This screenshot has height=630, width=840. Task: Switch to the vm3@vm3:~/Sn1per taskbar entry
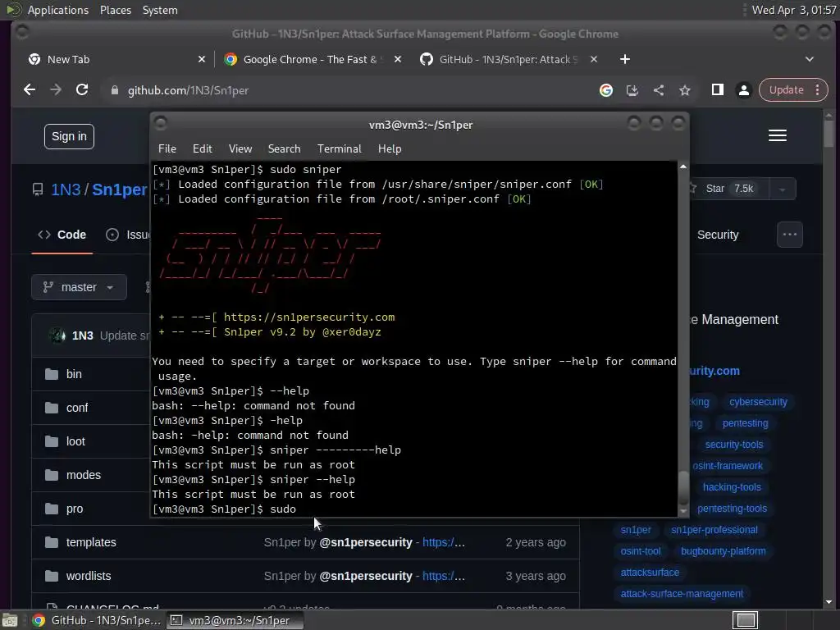(x=235, y=620)
